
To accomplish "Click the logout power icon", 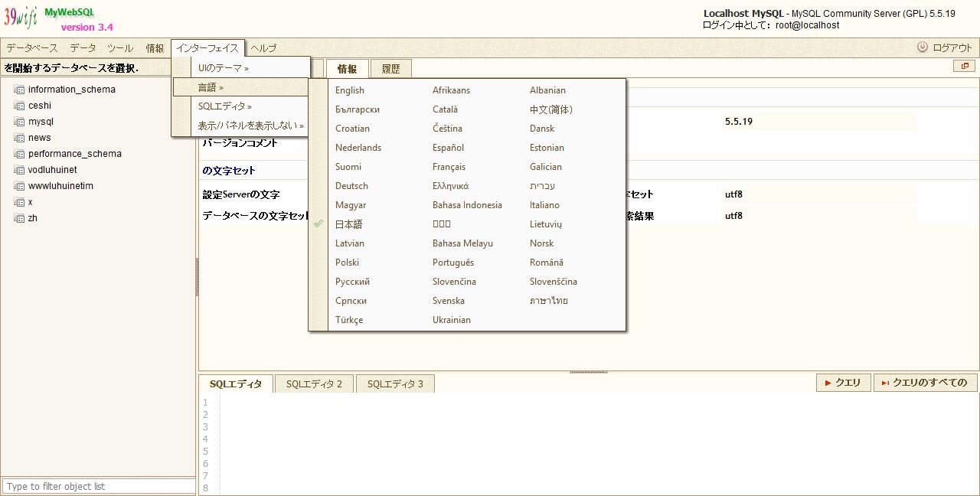I will [923, 47].
